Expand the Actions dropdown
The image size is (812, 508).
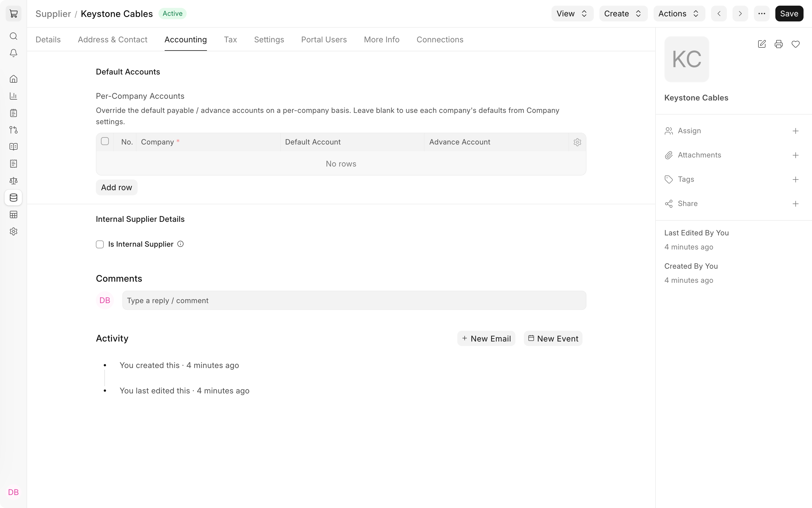point(679,14)
